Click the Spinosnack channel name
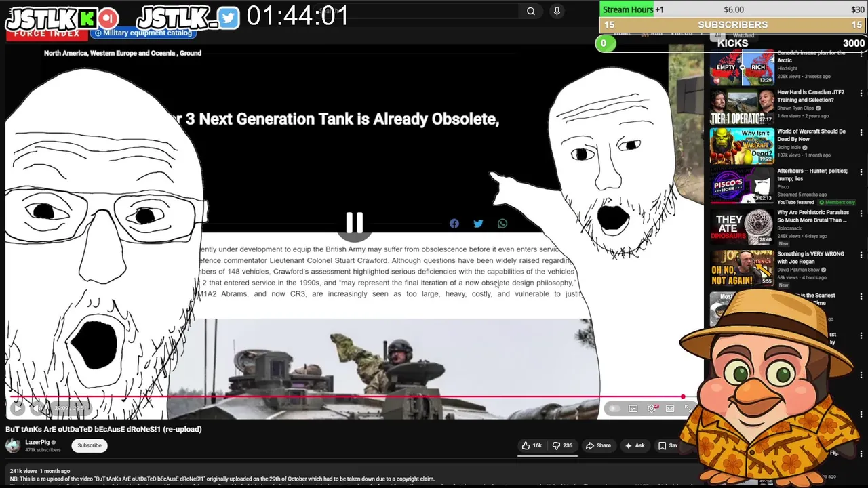868x488 pixels. [789, 228]
